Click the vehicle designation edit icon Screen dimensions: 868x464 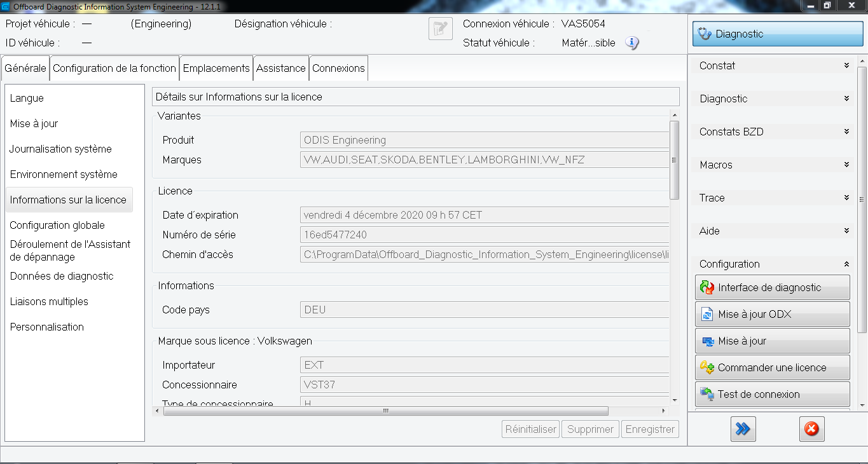click(441, 29)
